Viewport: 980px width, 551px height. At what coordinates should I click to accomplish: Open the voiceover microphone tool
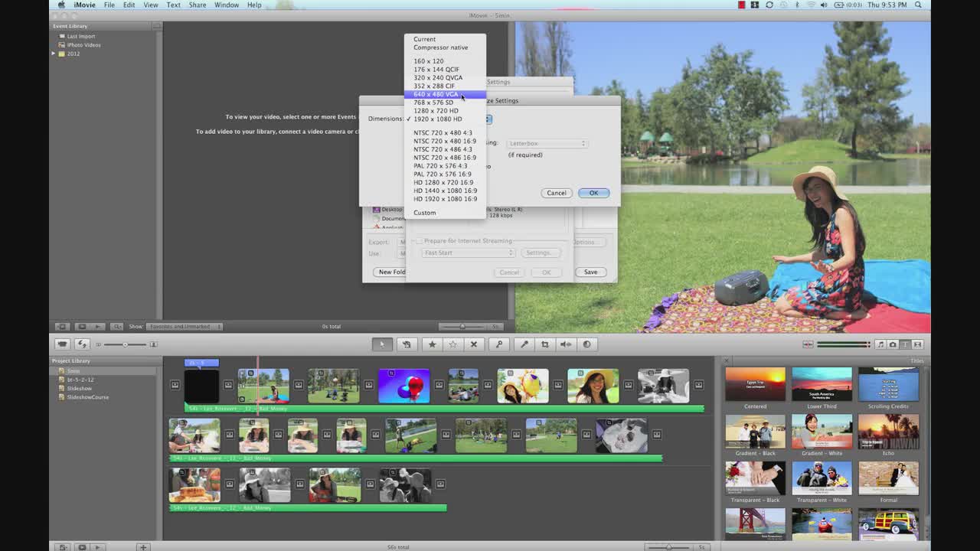point(524,344)
